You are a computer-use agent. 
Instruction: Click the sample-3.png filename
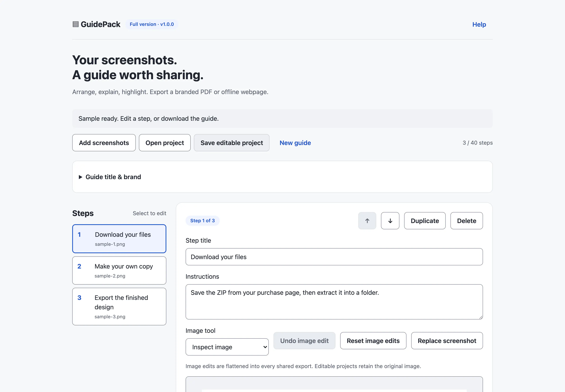coord(110,317)
